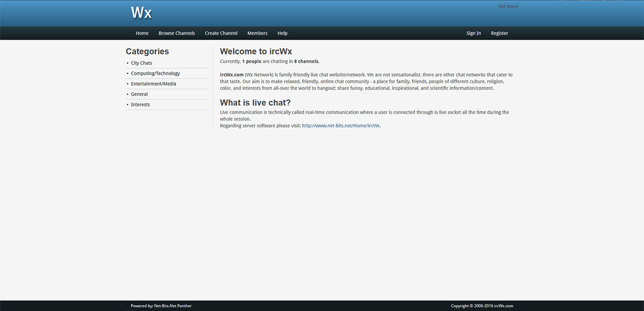The height and width of the screenshot is (311, 644).
Task: Click the Sign In link
Action: pyautogui.click(x=473, y=33)
